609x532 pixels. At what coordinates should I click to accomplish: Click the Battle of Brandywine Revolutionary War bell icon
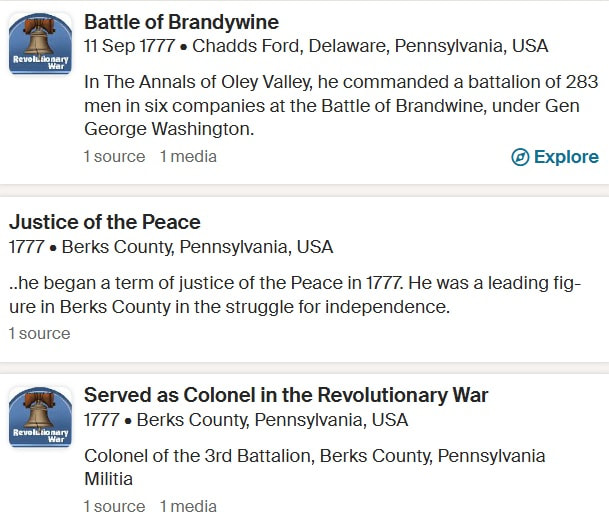pyautogui.click(x=40, y=43)
